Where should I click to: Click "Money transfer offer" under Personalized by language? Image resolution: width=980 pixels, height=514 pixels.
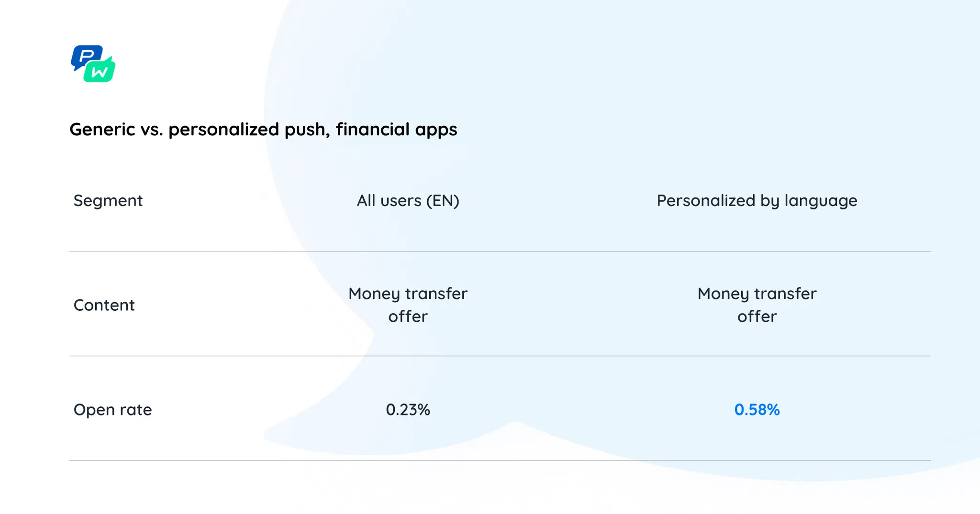(x=757, y=305)
